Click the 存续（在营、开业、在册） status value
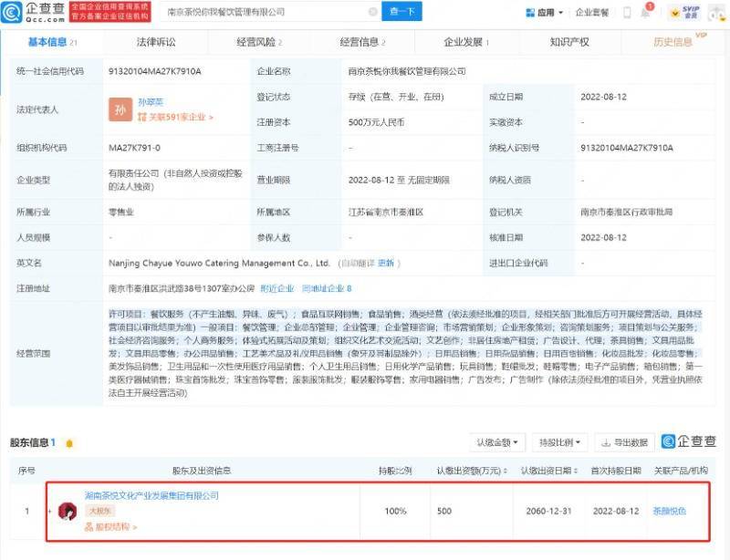This screenshot has height=560, width=730. click(396, 97)
